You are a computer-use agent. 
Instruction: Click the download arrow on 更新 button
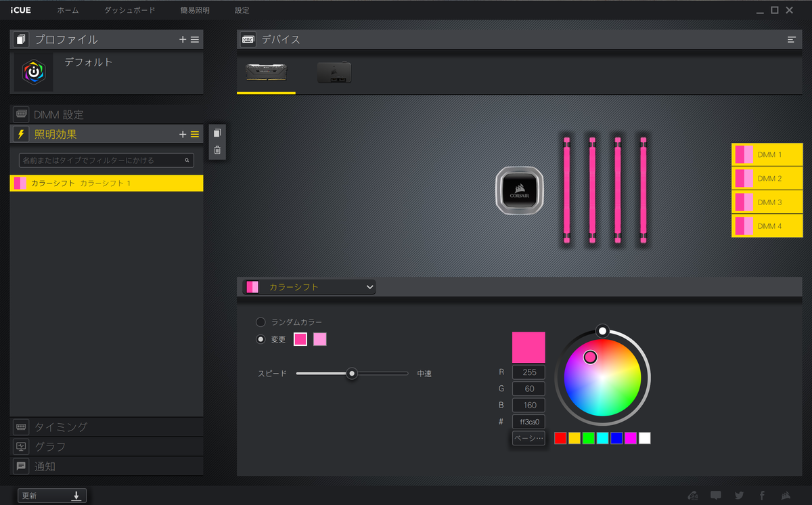(x=76, y=496)
